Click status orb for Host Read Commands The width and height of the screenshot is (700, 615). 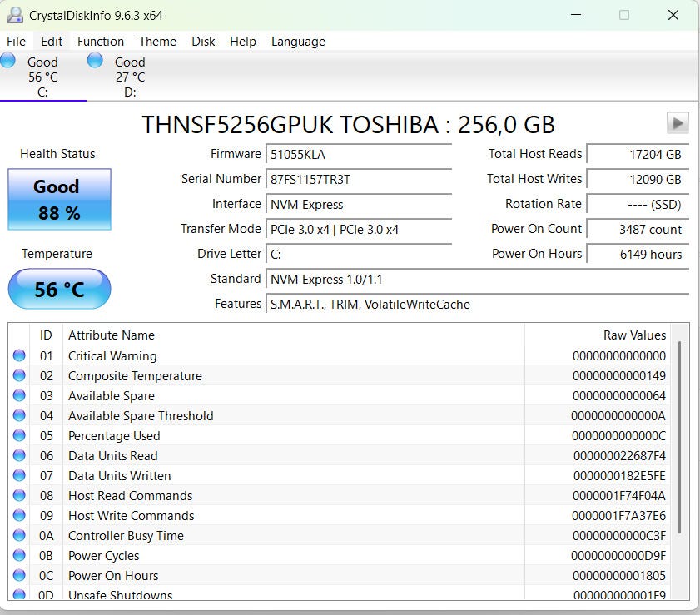pyautogui.click(x=19, y=495)
